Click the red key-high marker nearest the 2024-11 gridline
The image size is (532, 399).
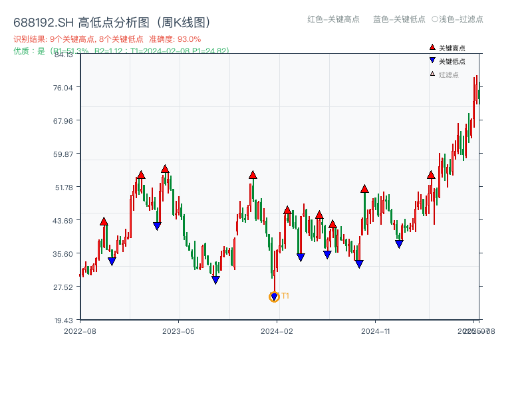pyautogui.click(x=364, y=189)
